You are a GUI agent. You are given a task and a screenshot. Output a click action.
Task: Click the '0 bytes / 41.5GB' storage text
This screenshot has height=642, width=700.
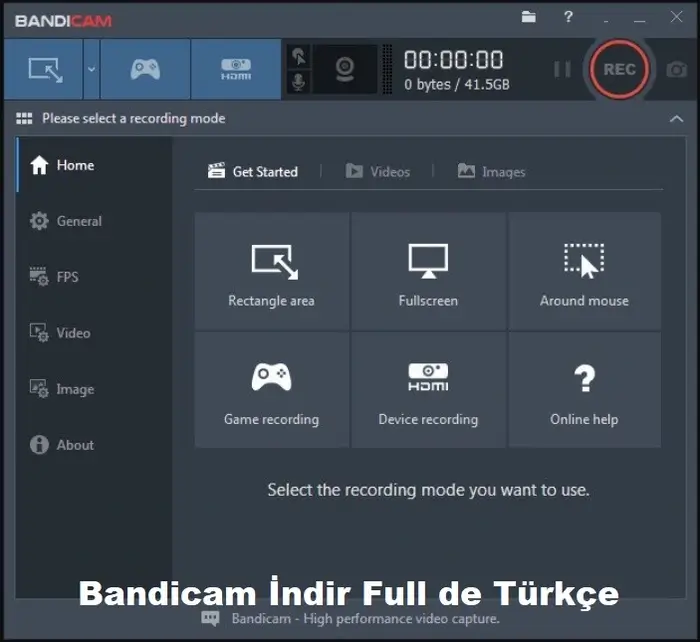[457, 84]
